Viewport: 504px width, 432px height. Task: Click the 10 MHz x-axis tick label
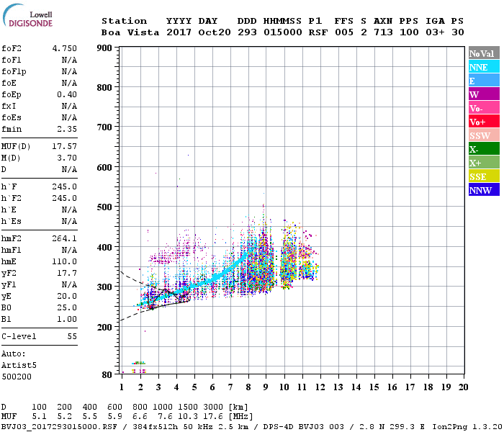coord(284,387)
